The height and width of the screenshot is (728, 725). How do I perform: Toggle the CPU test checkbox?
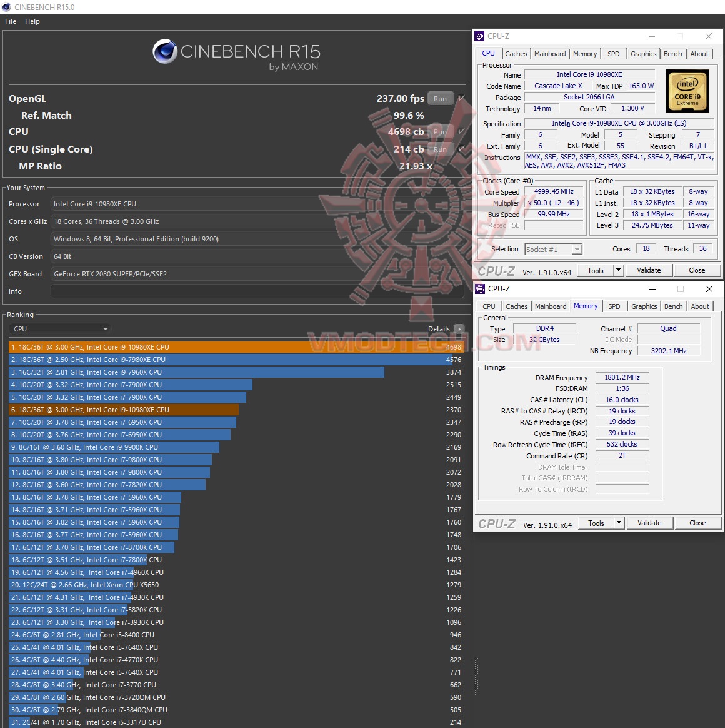pos(461,132)
